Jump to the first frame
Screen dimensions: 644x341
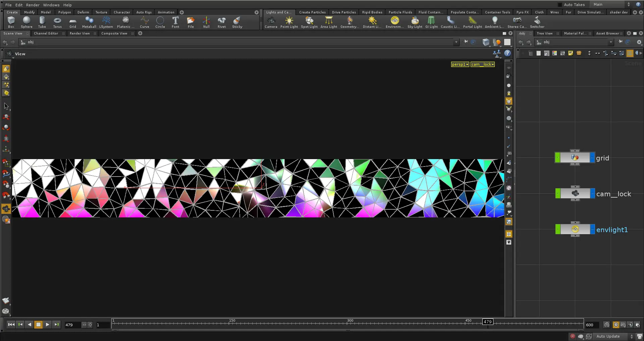(11, 325)
